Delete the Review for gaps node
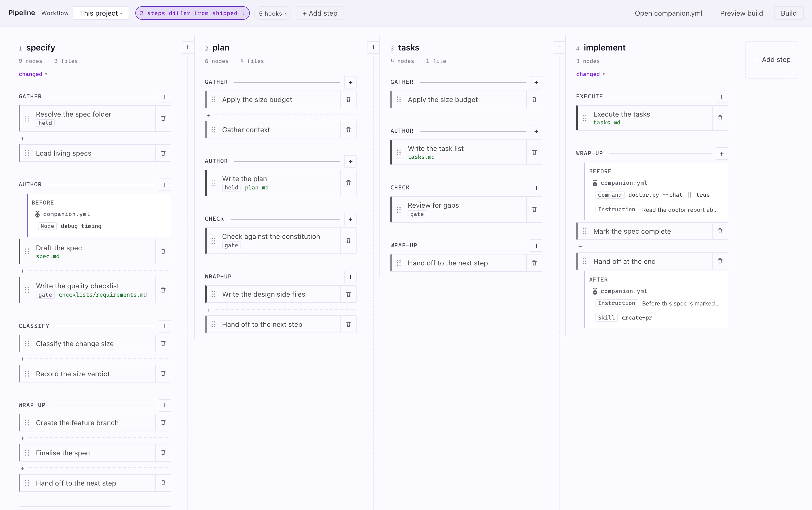The width and height of the screenshot is (812, 510). tap(535, 210)
